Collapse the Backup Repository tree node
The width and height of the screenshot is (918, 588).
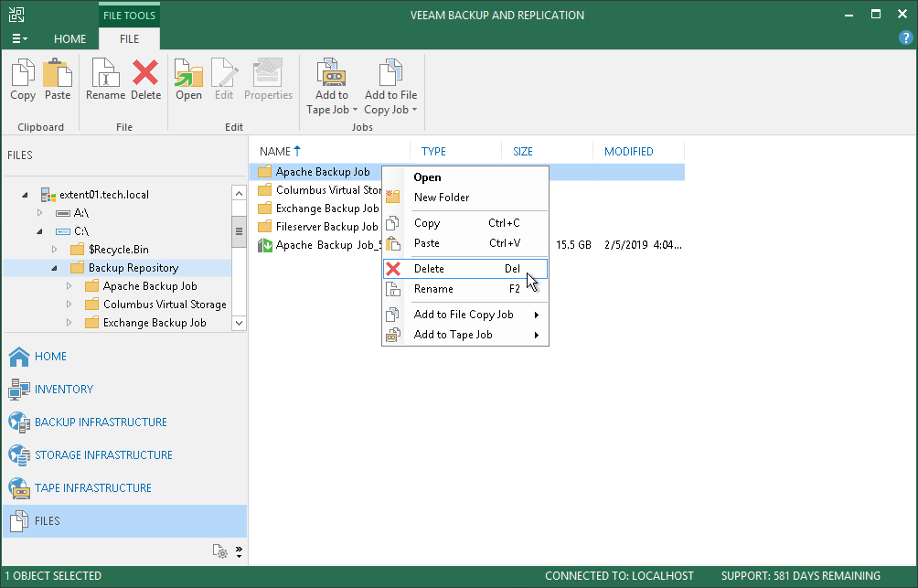tap(54, 268)
